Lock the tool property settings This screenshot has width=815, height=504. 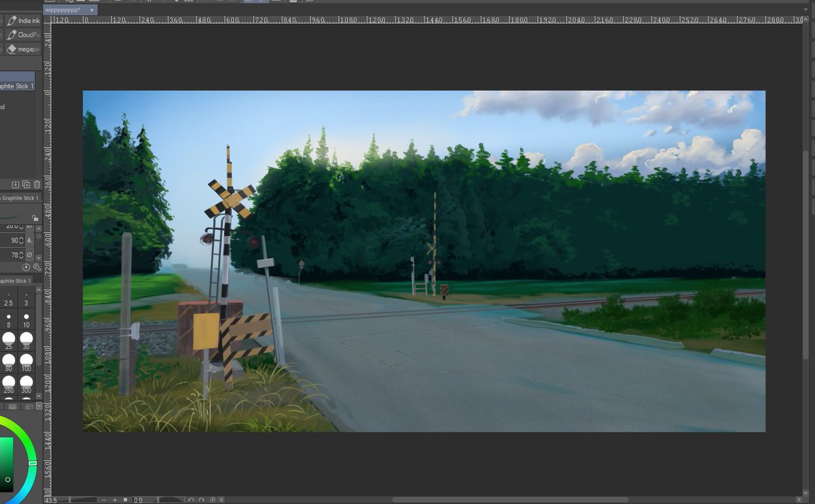pyautogui.click(x=35, y=217)
